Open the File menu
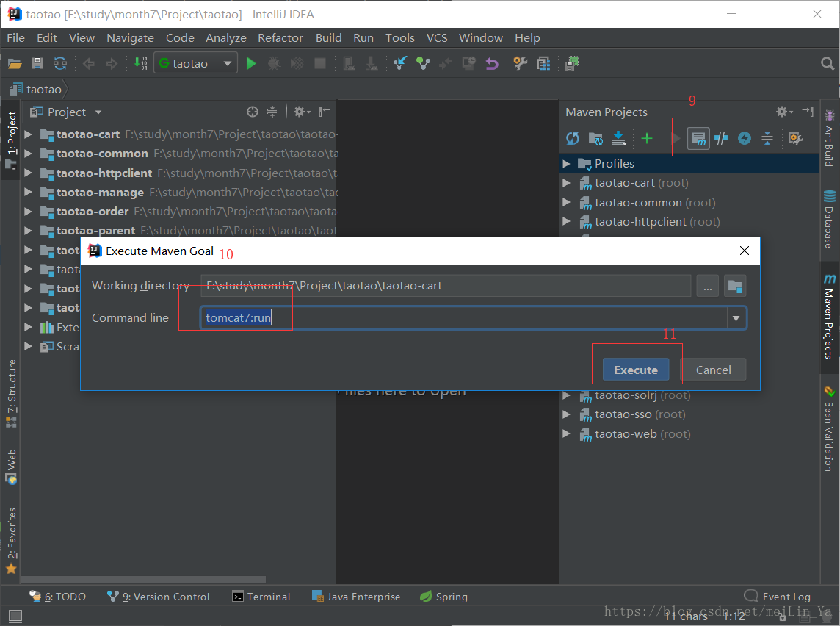The height and width of the screenshot is (626, 840). (x=15, y=38)
